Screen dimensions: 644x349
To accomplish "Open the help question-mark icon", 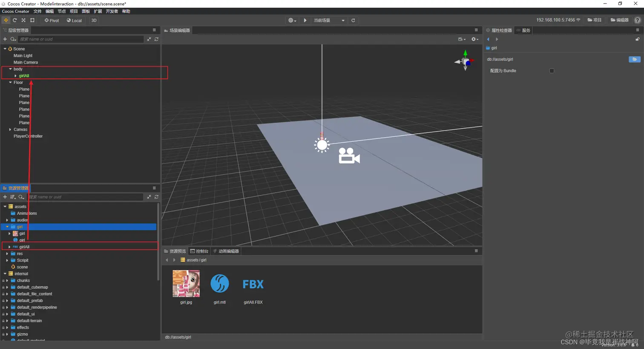I will point(638,20).
